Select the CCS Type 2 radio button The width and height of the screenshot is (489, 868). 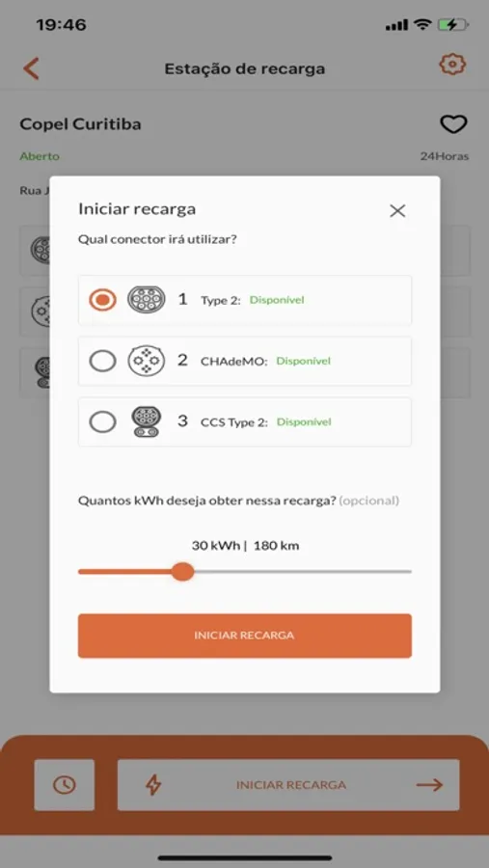pyautogui.click(x=102, y=422)
